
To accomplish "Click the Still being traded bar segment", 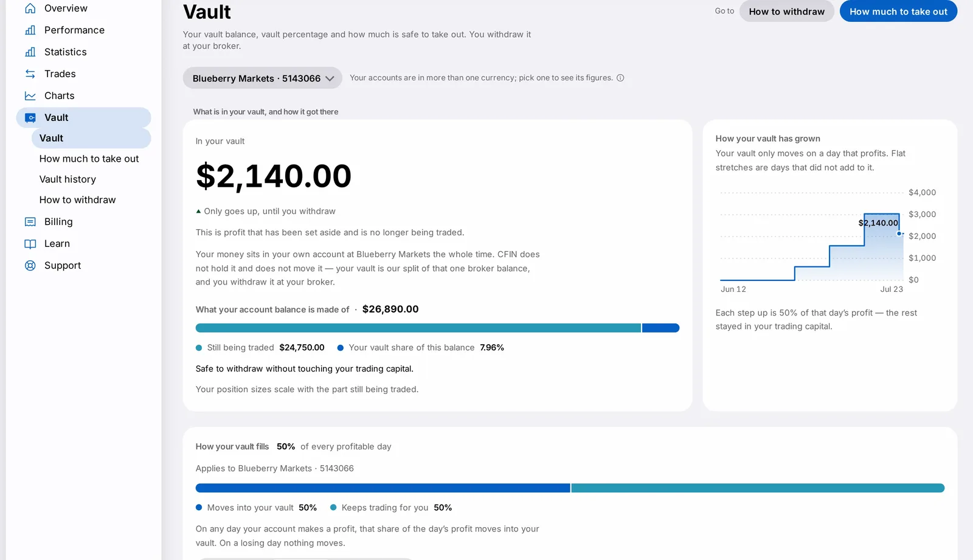I will [x=418, y=328].
